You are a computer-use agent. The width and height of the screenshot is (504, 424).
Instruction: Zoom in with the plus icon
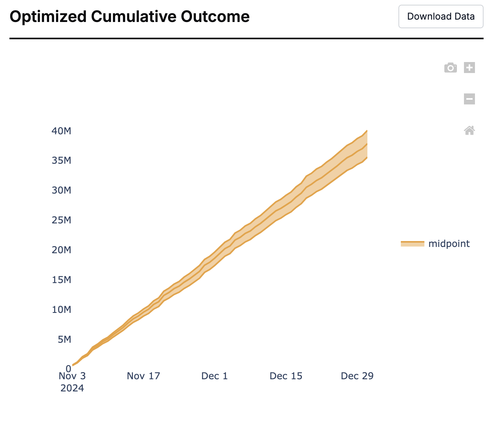pyautogui.click(x=469, y=68)
